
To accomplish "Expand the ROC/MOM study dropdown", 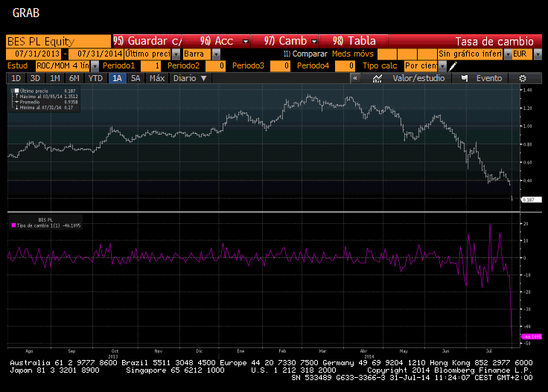I will 95,66.
